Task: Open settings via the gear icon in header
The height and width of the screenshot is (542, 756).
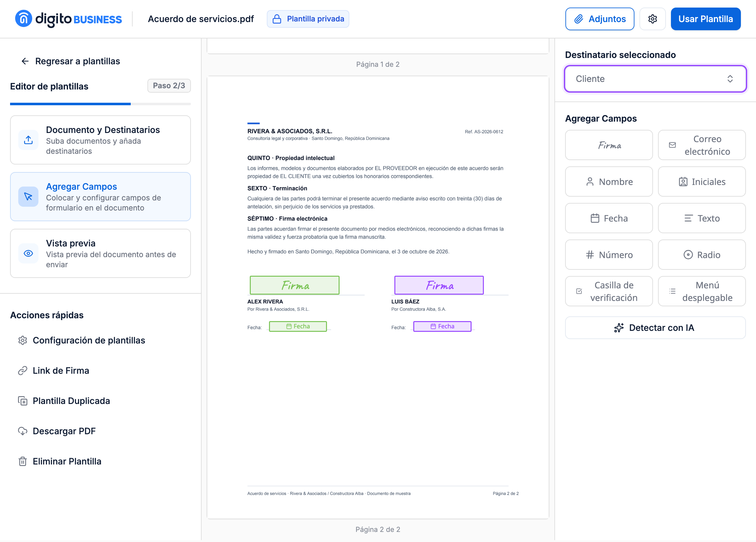Action: coord(652,19)
